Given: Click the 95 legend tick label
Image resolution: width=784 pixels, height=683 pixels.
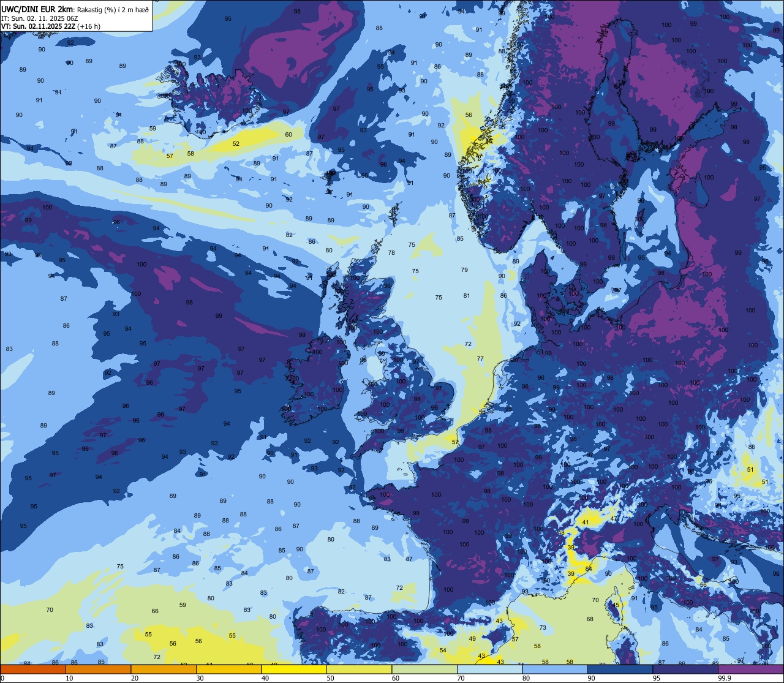Looking at the screenshot, I should pos(656,678).
